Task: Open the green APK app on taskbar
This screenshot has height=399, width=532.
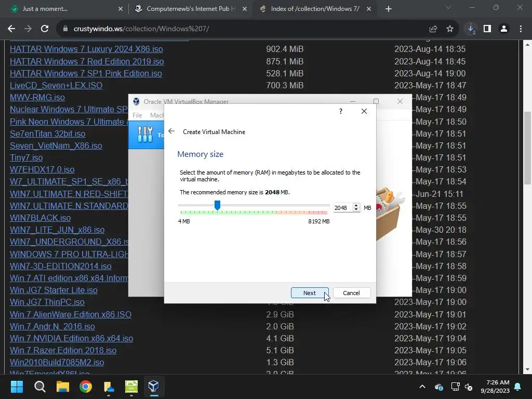Action: (x=131, y=387)
